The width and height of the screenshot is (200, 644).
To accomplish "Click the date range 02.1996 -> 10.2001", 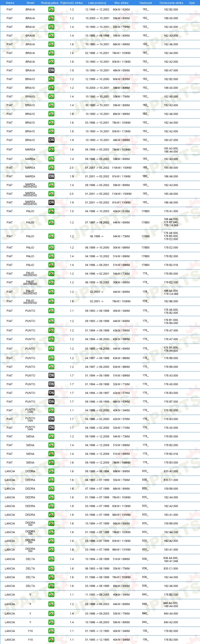I will coord(97,53).
